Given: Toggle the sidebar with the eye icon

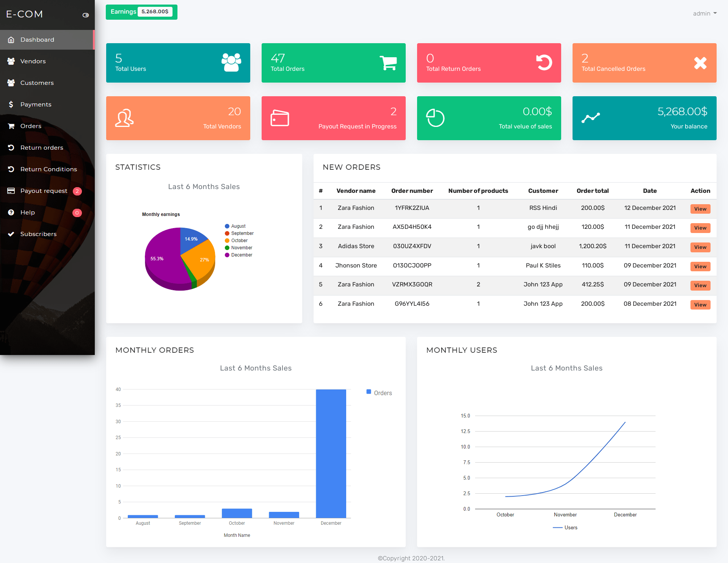Looking at the screenshot, I should (85, 15).
